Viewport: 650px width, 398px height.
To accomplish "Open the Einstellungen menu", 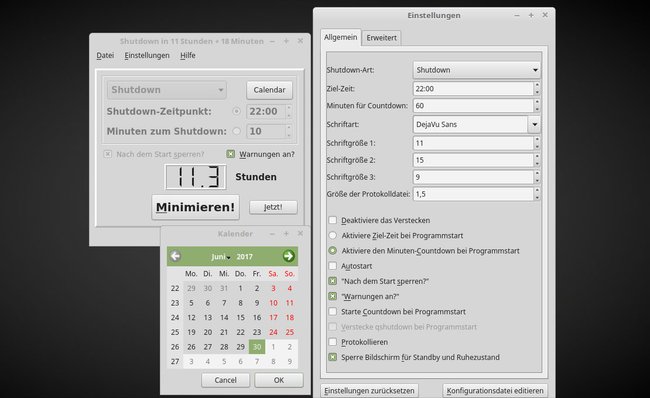I will [x=147, y=55].
